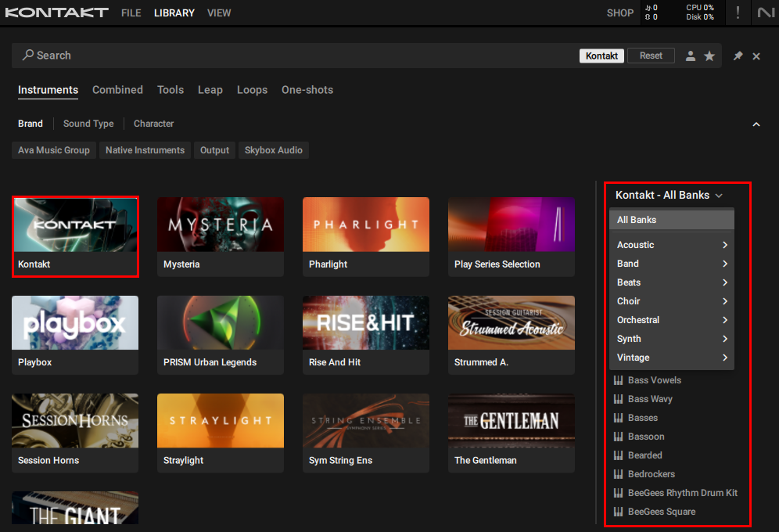Open the exclamation alert indicator
The image size is (779, 532).
click(738, 13)
